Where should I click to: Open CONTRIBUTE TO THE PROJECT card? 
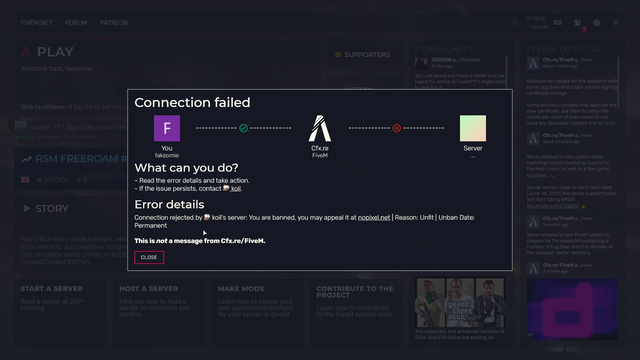(x=356, y=312)
